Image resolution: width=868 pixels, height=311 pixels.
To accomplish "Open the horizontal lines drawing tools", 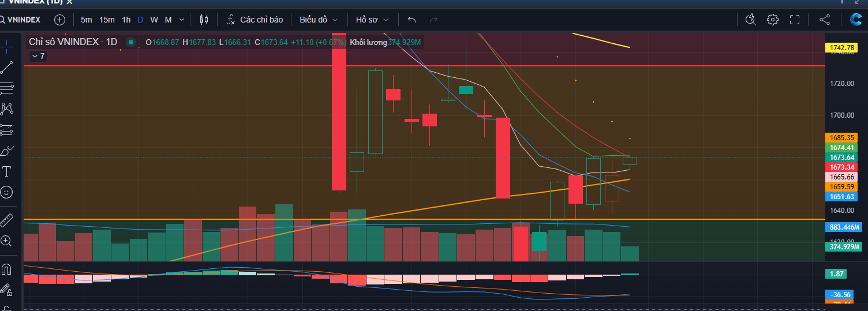I will (7, 88).
